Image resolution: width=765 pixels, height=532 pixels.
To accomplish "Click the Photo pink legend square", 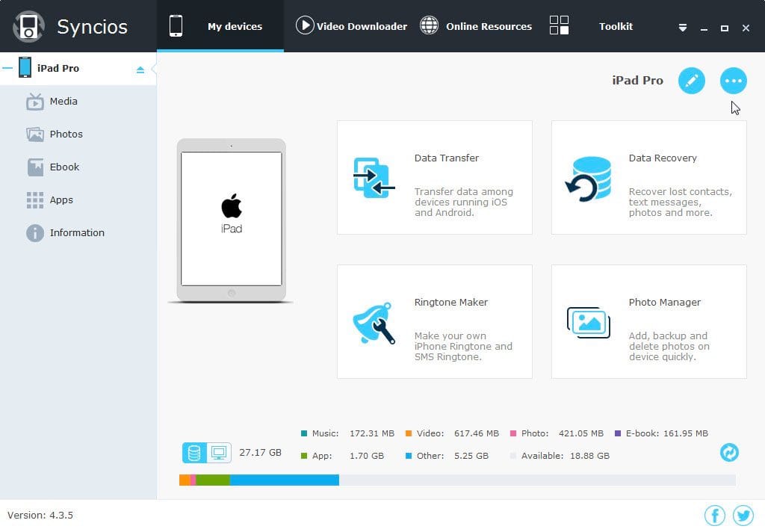I will 513,433.
